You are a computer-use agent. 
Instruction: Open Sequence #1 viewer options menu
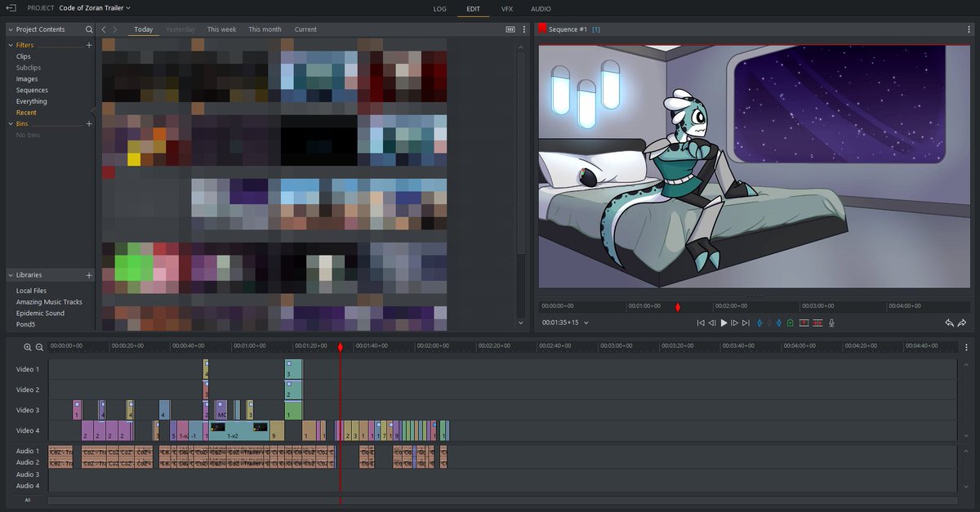coord(968,29)
